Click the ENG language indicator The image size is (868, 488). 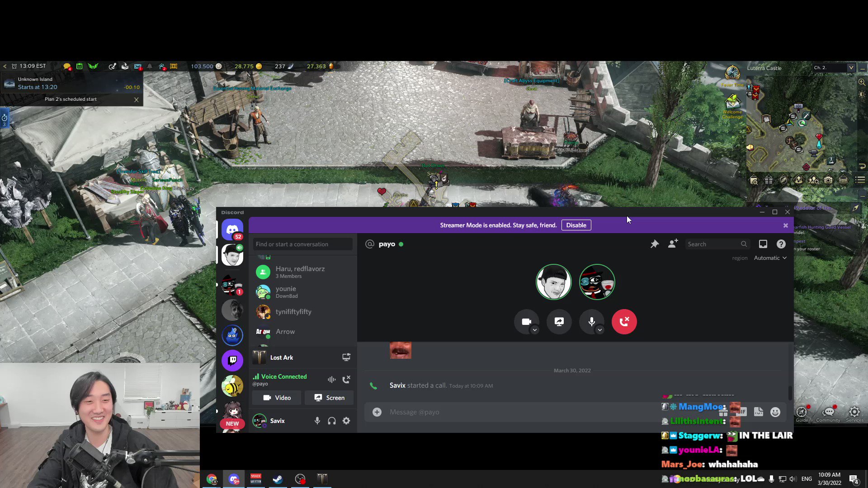[x=807, y=479]
